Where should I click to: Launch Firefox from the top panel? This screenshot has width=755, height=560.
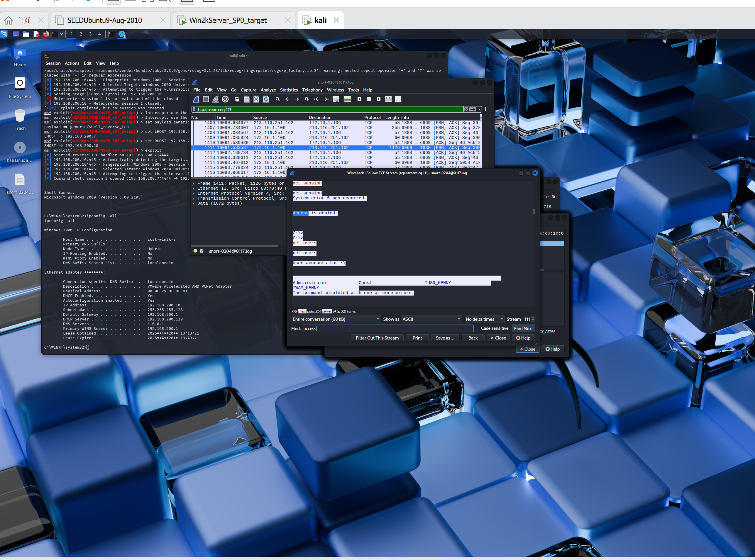point(46,34)
